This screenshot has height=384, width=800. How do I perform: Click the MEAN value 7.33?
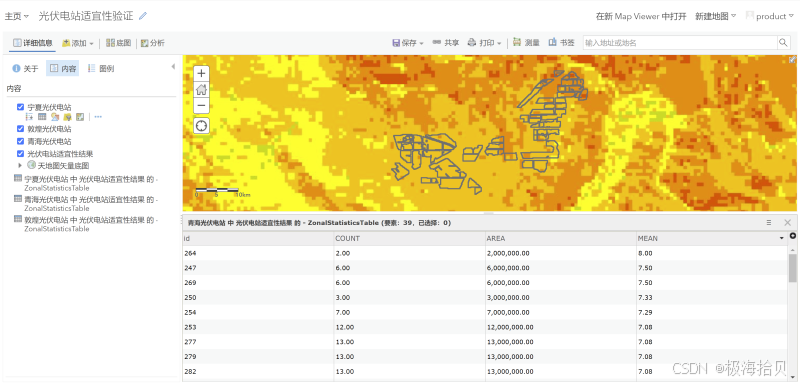[645, 298]
